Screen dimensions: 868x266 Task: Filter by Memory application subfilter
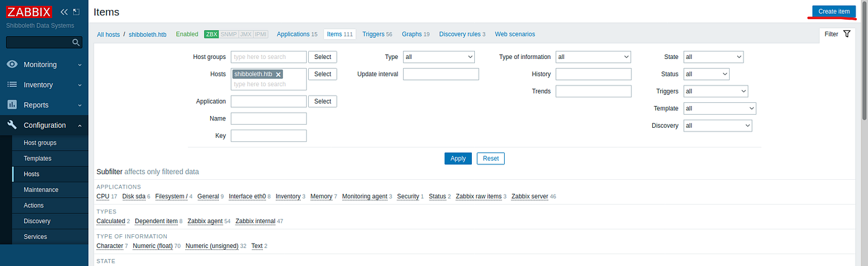321,197
